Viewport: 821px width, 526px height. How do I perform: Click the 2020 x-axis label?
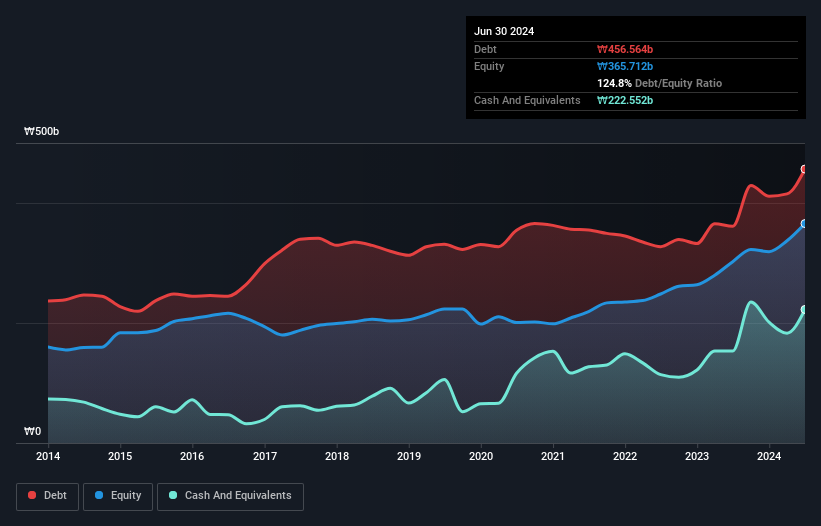point(481,456)
